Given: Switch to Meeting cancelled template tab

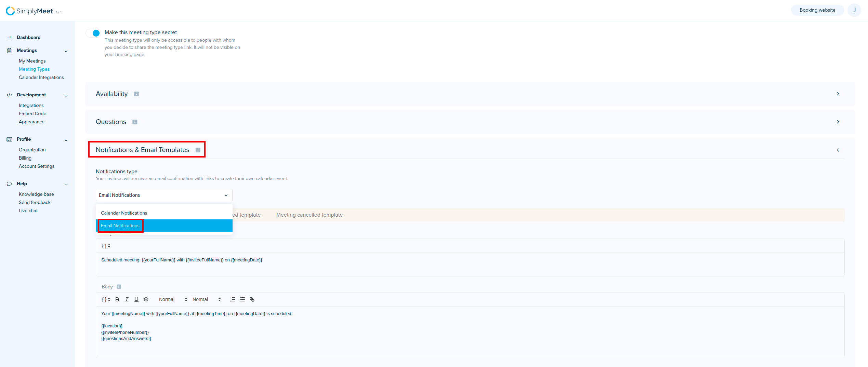Looking at the screenshot, I should click(309, 215).
